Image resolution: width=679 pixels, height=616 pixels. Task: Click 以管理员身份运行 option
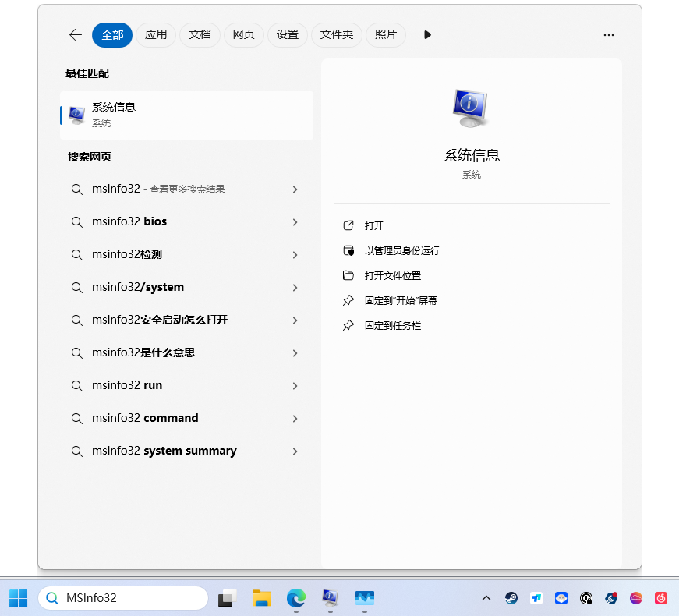pos(401,250)
